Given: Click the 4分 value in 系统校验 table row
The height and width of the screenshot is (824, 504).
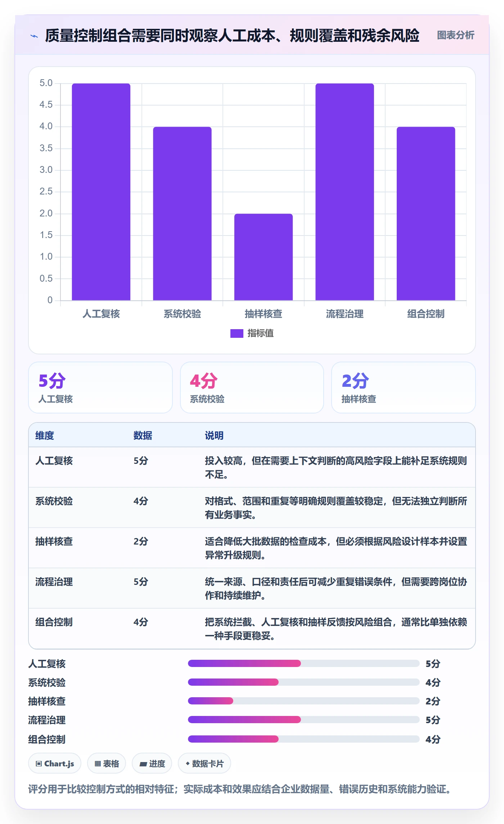Looking at the screenshot, I should [141, 501].
